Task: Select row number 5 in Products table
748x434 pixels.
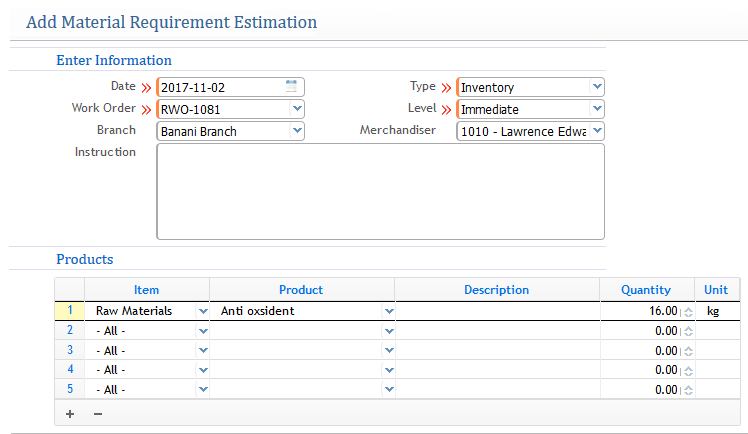Action: pos(70,389)
